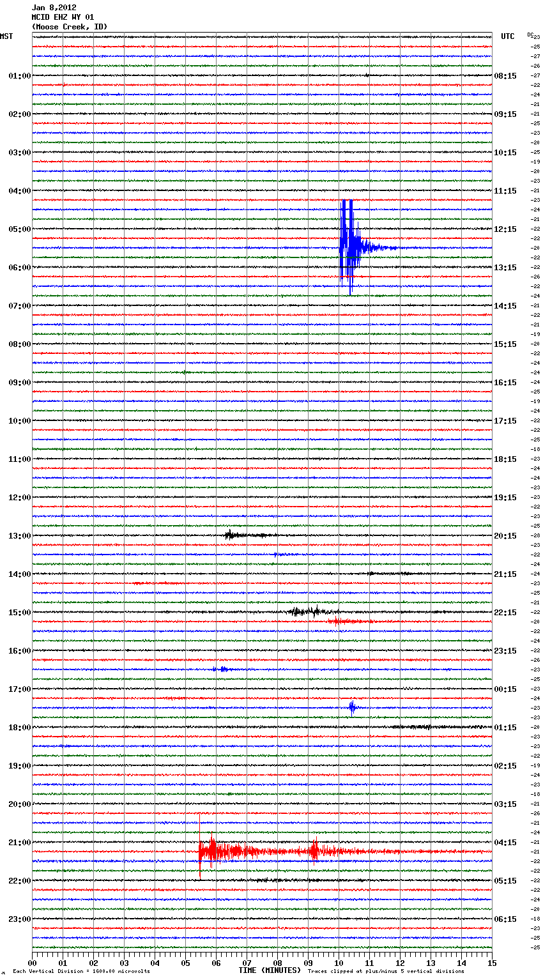Image resolution: width=543 pixels, height=980 pixels.
Task: Select the '06:15' UTC time label
Action: click(x=505, y=919)
